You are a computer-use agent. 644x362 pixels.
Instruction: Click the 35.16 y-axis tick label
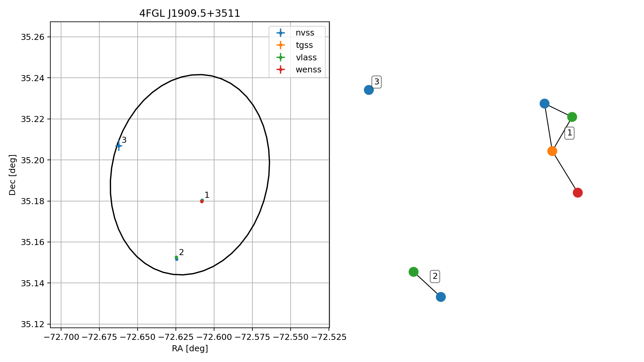pos(33,242)
